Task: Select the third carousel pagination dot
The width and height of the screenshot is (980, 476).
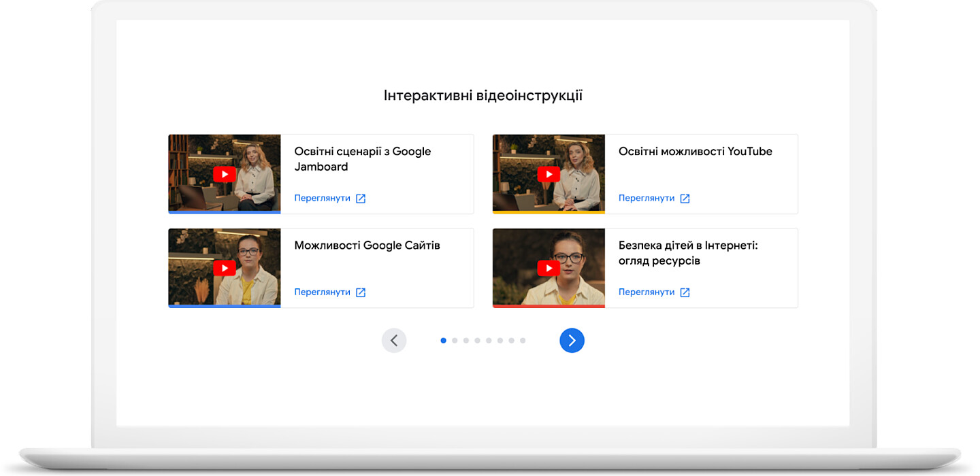Action: [x=466, y=340]
